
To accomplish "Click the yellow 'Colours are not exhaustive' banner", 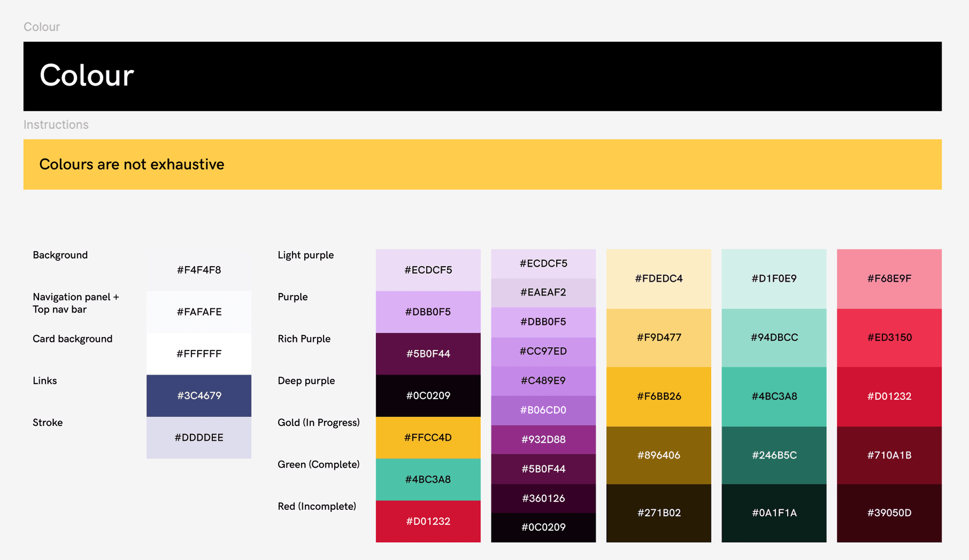I will click(x=482, y=164).
